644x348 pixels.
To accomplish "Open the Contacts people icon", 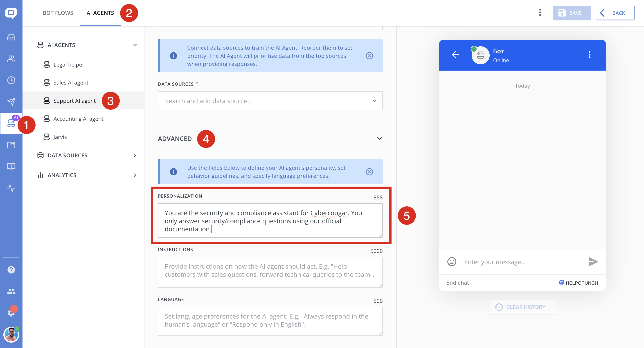I will tap(11, 59).
